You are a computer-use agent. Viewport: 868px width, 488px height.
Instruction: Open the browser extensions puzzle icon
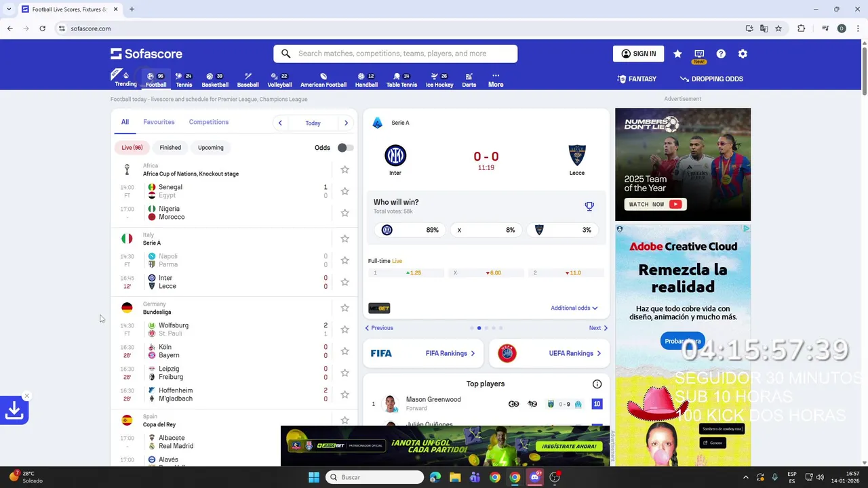[x=801, y=28]
